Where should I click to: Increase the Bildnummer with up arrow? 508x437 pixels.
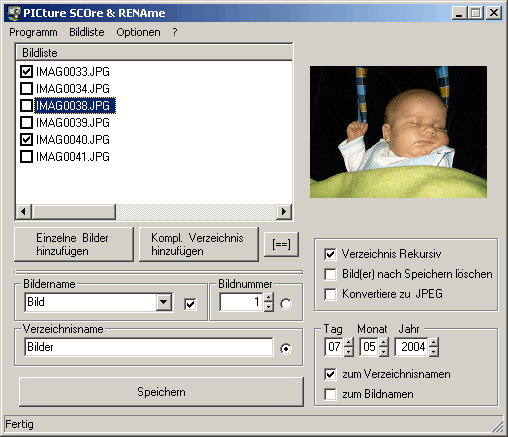click(x=269, y=297)
